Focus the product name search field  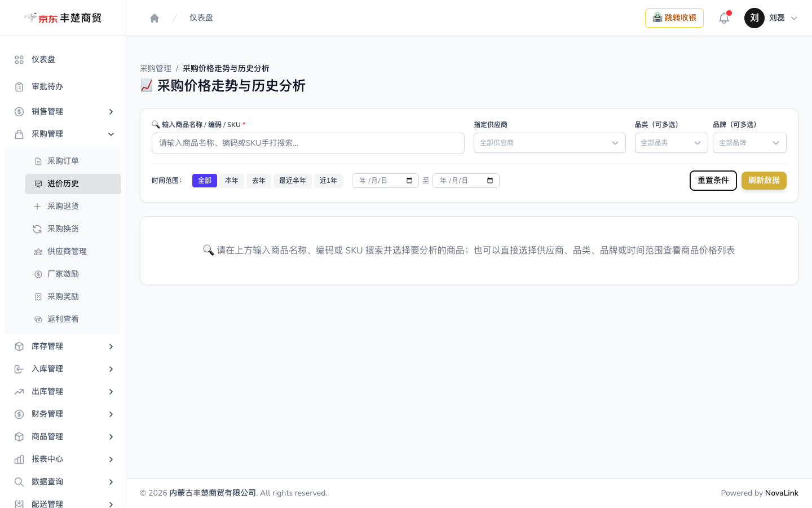point(308,143)
